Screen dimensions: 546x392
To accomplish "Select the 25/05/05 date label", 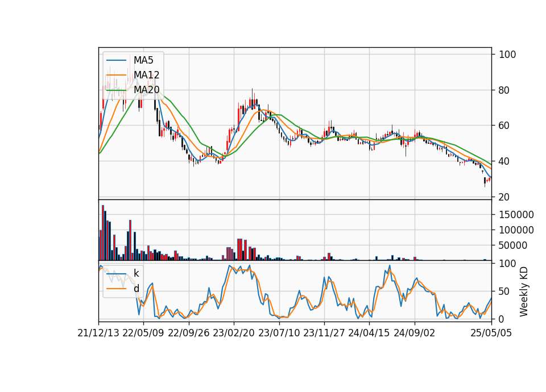I will coord(491,333).
